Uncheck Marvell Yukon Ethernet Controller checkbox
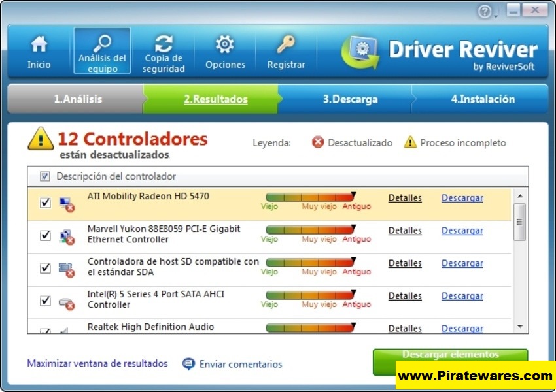The image size is (556, 392). (45, 235)
